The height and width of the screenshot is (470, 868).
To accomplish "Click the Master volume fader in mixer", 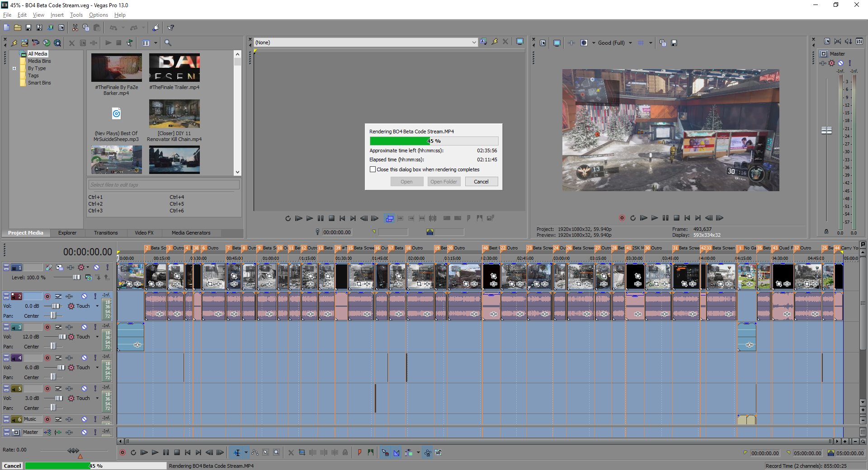I will (x=826, y=130).
